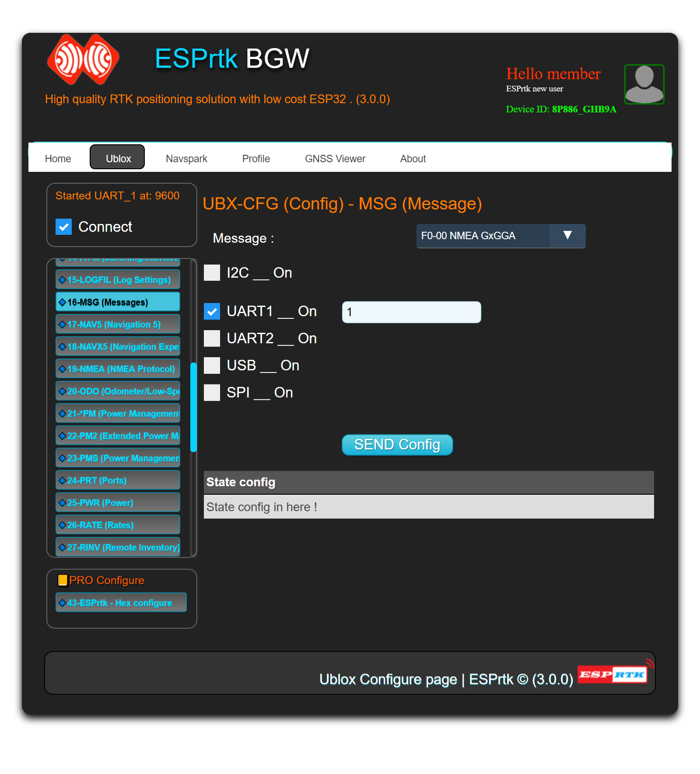
Task: Enable the I2C On checkbox
Action: 212,273
